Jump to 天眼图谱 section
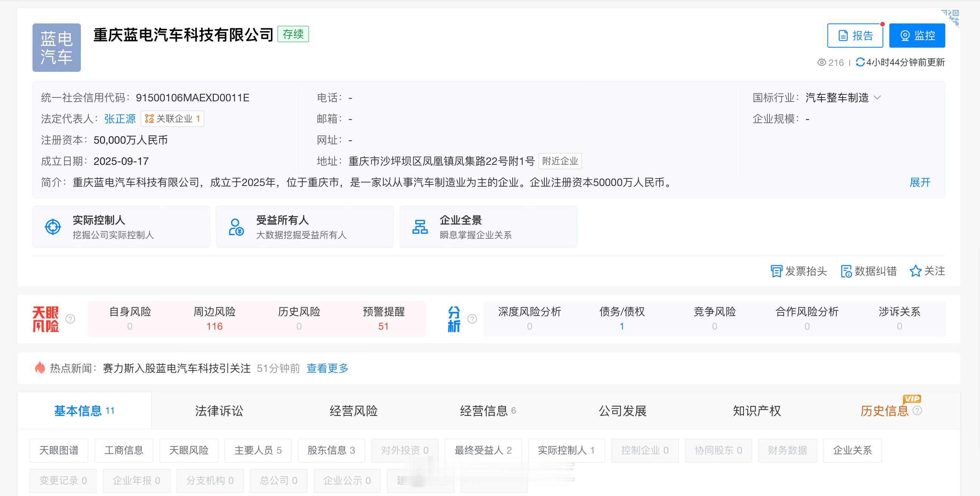The width and height of the screenshot is (980, 496). (x=59, y=450)
